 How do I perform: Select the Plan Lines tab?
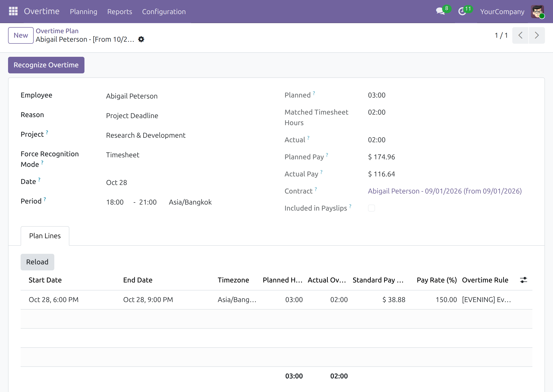click(45, 236)
